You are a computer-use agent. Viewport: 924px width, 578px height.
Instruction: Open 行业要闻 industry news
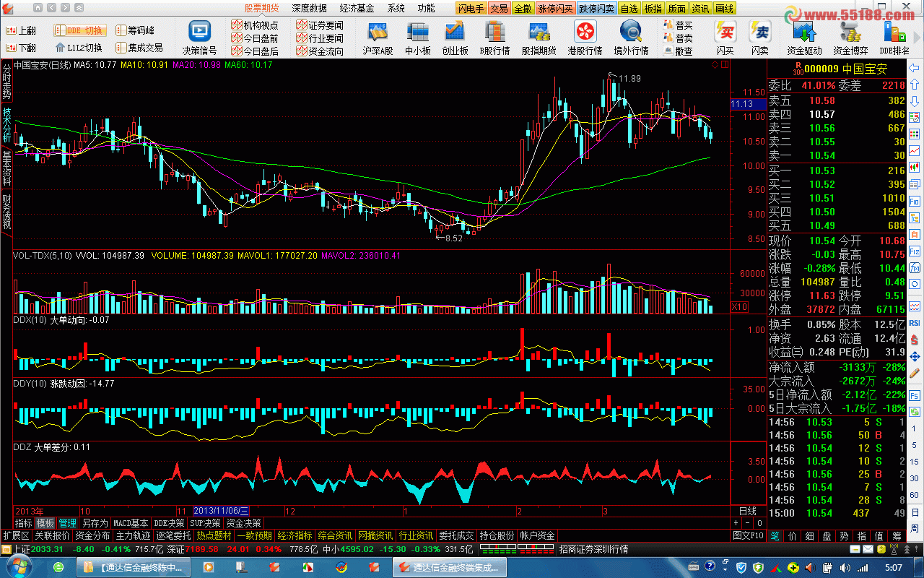pos(320,38)
